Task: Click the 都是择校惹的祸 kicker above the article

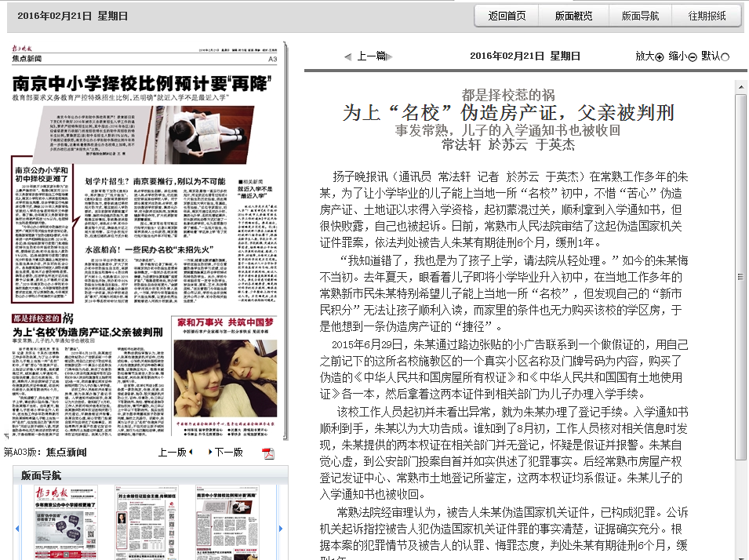Action: pyautogui.click(x=508, y=95)
